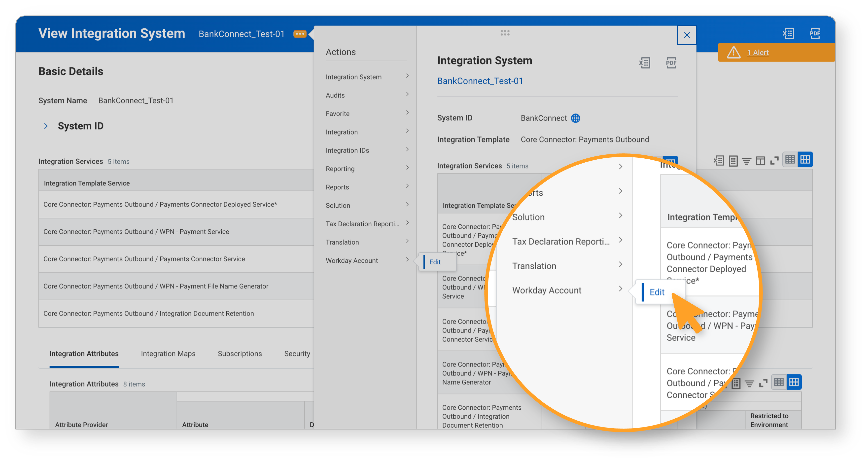
Task: Select the Integration Attributes tab
Action: point(84,354)
